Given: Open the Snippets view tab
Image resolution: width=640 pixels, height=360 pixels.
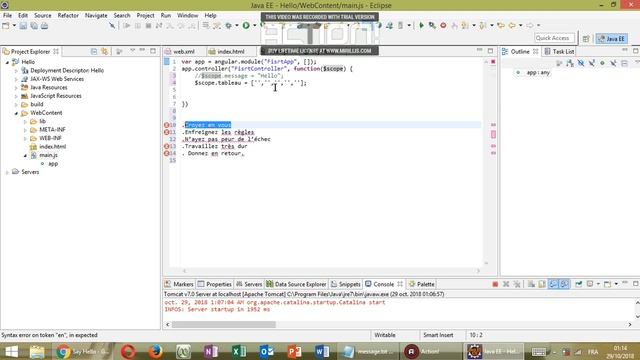Looking at the screenshot, I should point(346,284).
